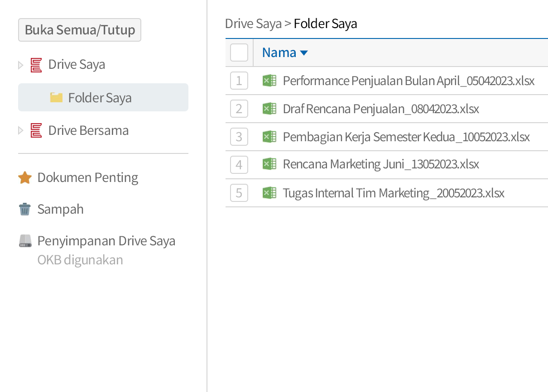Select the star icon beside Dokumen Penting
548x392 pixels.
[25, 177]
